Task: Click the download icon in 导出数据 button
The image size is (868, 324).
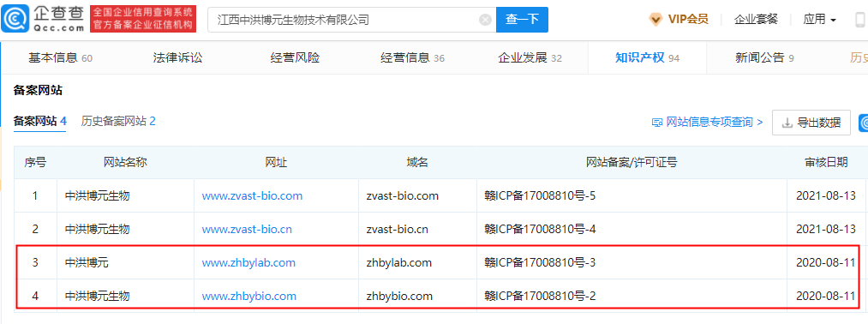Action: coord(787,123)
